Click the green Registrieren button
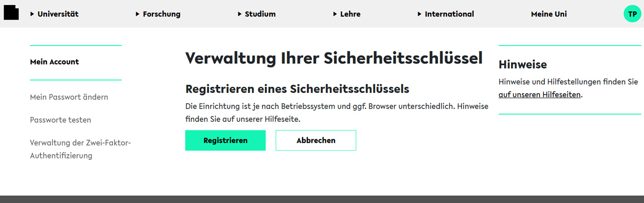The width and height of the screenshot is (644, 203). point(225,141)
